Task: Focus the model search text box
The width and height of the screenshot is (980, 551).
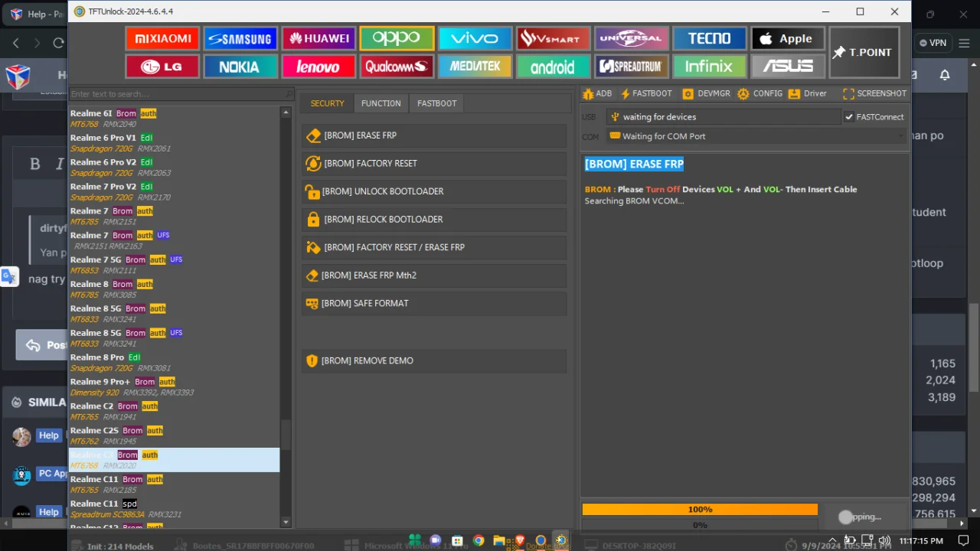Action: pos(181,94)
